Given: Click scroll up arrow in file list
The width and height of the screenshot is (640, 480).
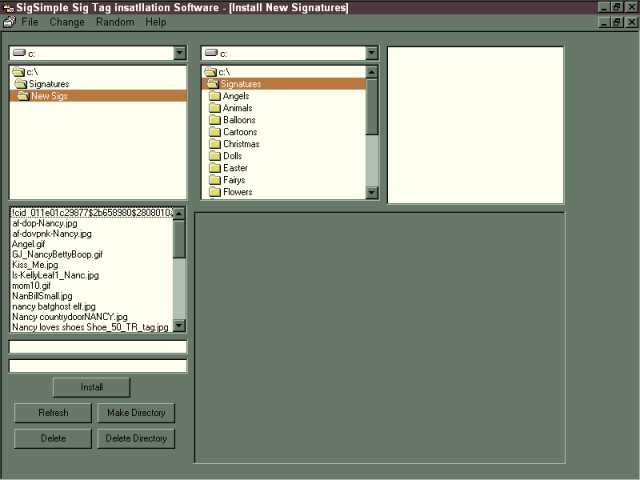Looking at the screenshot, I should point(179,213).
